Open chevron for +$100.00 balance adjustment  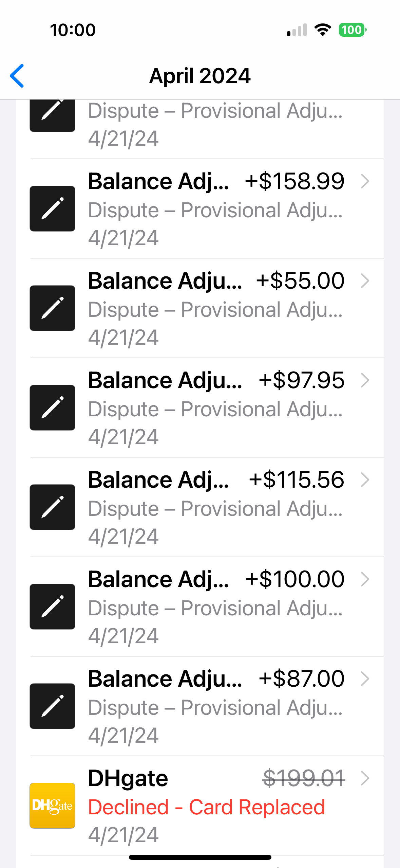pos(365,579)
